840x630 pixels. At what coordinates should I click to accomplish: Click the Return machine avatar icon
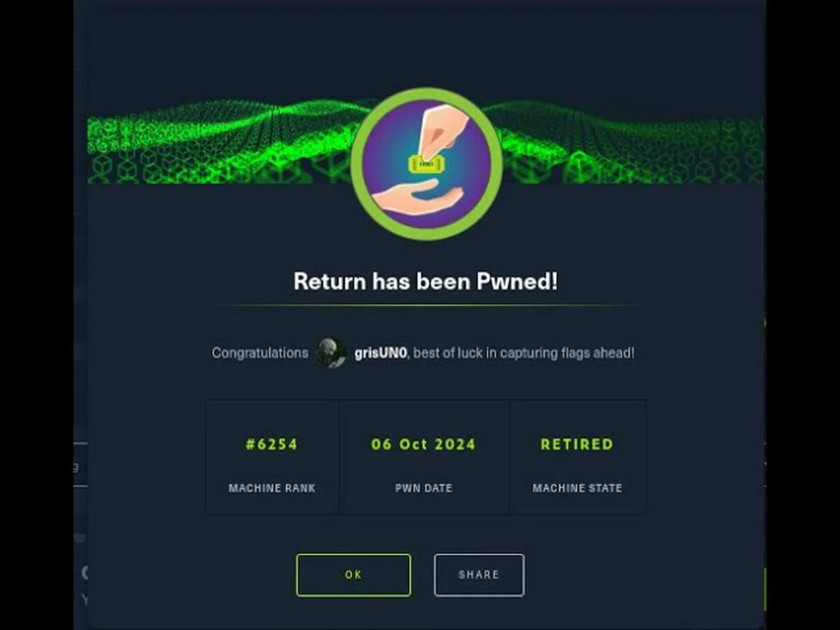427,164
